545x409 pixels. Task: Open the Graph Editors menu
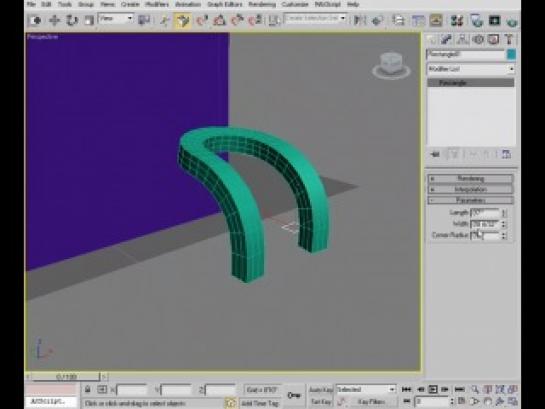(x=225, y=5)
